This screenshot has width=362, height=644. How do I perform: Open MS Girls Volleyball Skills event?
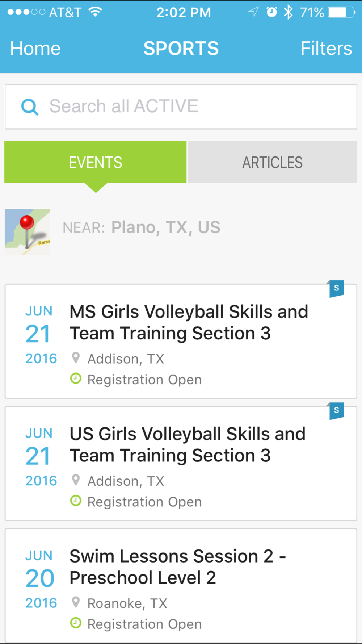[x=181, y=341]
